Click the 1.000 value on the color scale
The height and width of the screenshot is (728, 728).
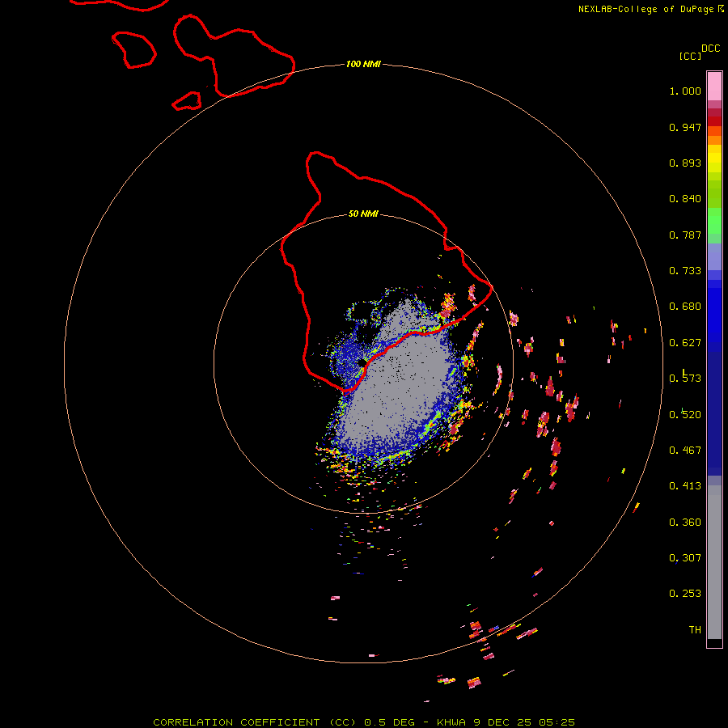685,91
